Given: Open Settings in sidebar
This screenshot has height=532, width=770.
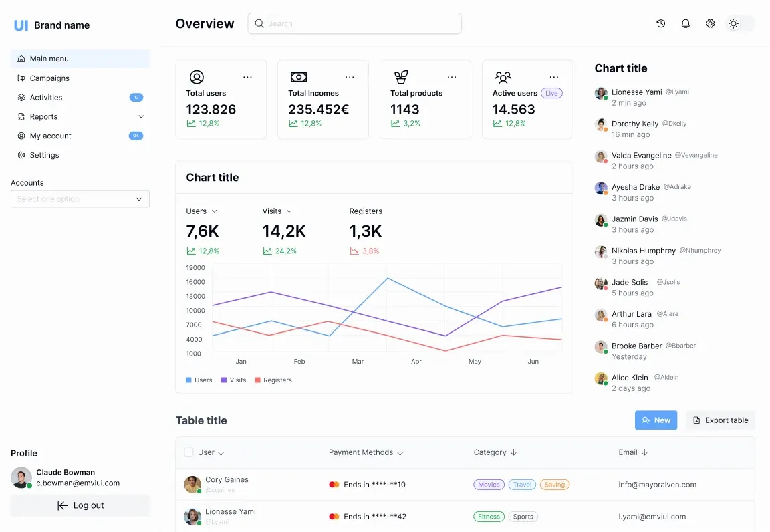Looking at the screenshot, I should tap(80, 155).
